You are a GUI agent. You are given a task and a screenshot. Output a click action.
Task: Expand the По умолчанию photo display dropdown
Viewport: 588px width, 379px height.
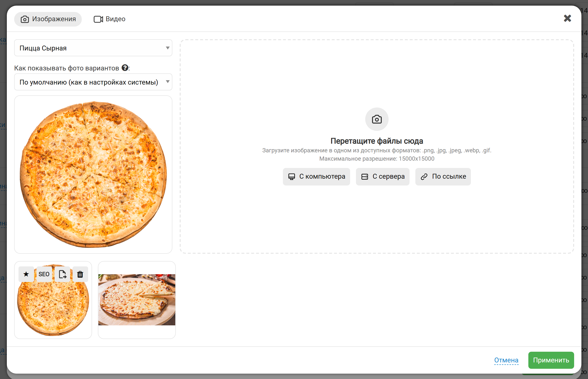coord(93,82)
